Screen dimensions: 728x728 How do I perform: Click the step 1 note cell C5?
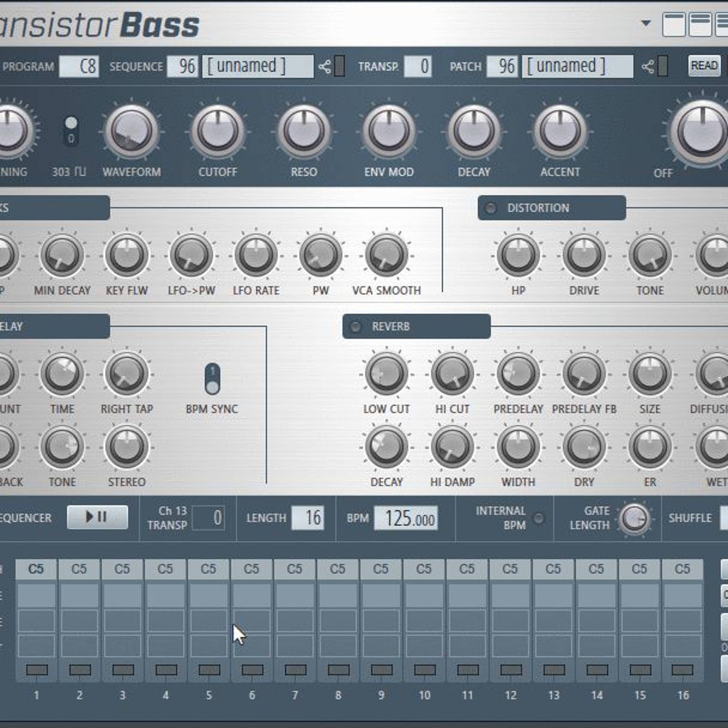[x=36, y=569]
